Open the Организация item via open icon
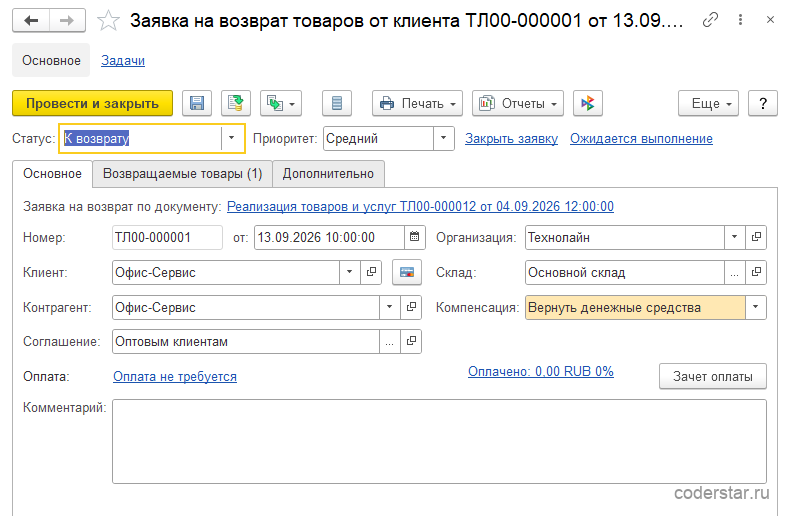 tap(756, 237)
